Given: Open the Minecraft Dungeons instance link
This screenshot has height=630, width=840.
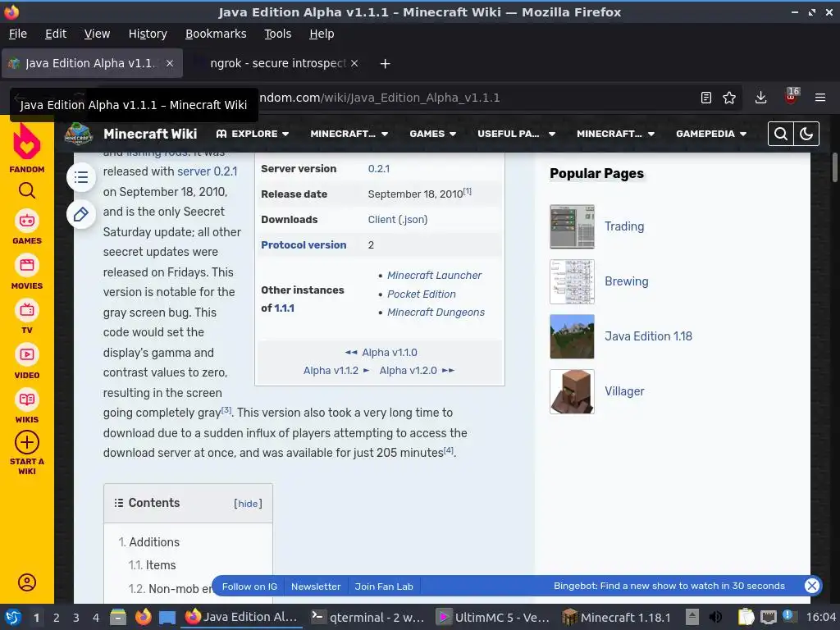Looking at the screenshot, I should (x=436, y=313).
